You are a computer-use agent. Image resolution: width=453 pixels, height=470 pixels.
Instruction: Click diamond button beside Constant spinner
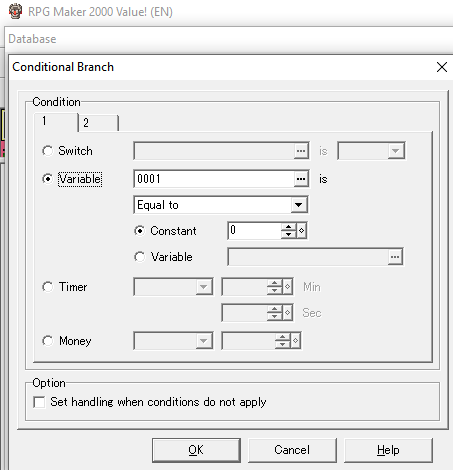[x=301, y=230]
